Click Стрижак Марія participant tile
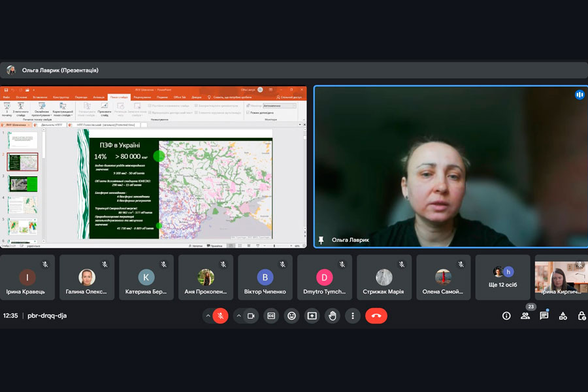 [384, 277]
